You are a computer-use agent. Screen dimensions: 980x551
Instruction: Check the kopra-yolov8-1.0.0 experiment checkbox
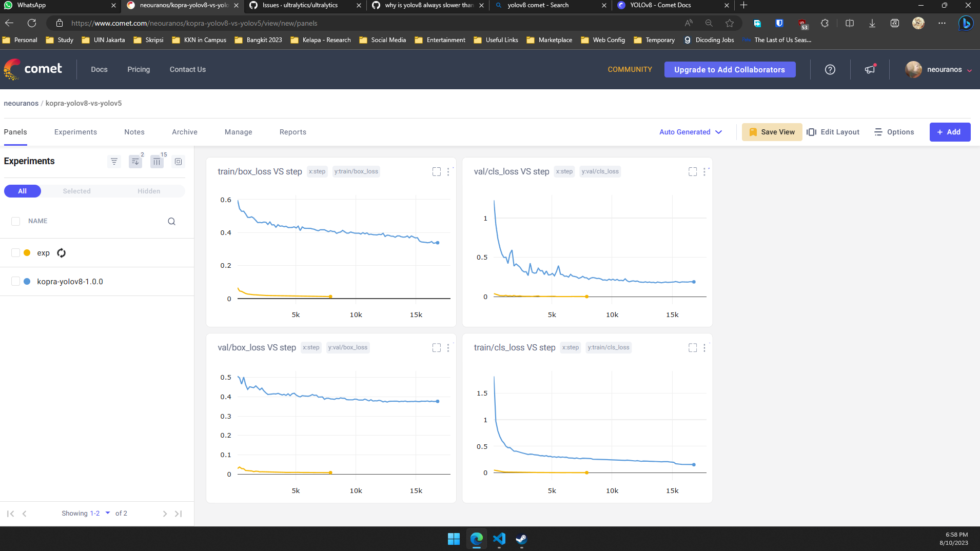[14, 281]
